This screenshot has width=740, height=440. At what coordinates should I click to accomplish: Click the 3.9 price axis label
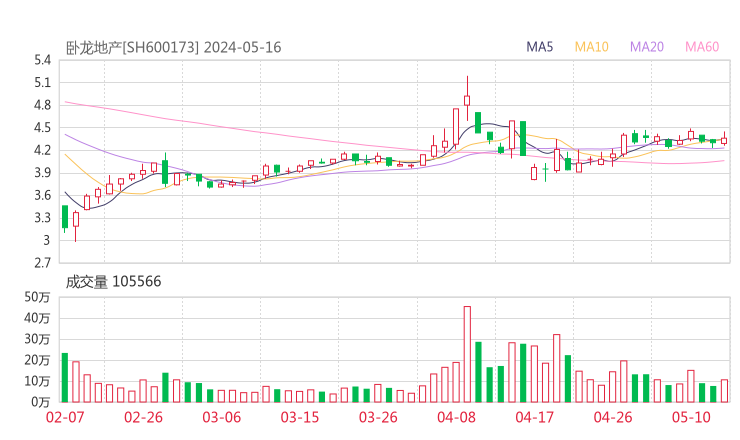click(x=42, y=173)
